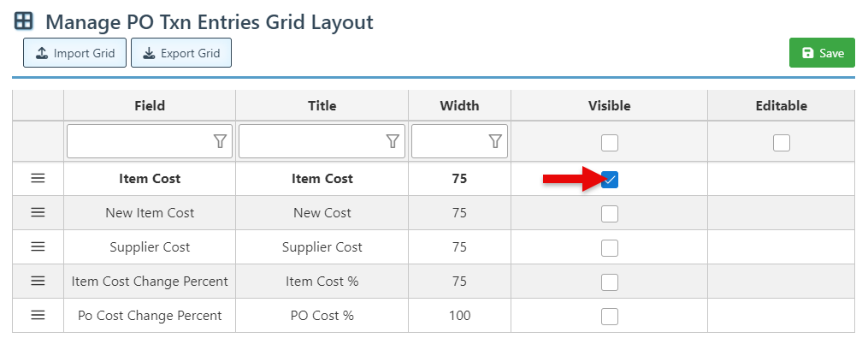Click the drag handle for Supplier Cost row
This screenshot has width=868, height=344.
[x=38, y=246]
